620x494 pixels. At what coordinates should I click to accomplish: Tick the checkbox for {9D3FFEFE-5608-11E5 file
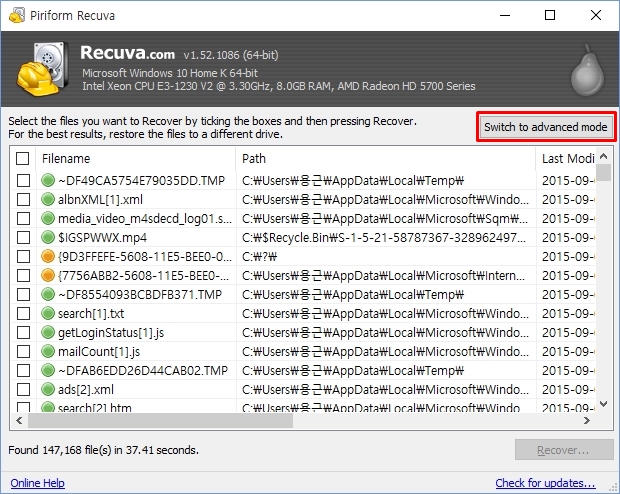[x=23, y=256]
